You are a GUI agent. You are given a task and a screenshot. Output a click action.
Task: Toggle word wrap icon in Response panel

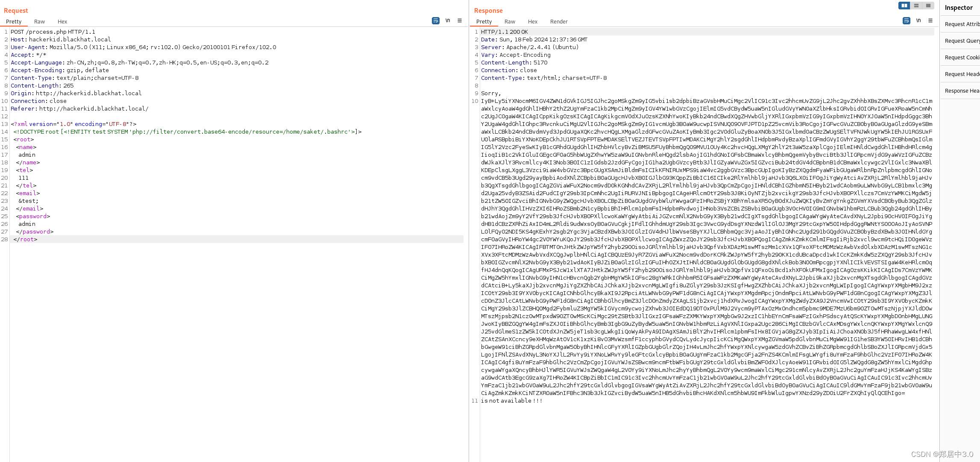click(906, 20)
